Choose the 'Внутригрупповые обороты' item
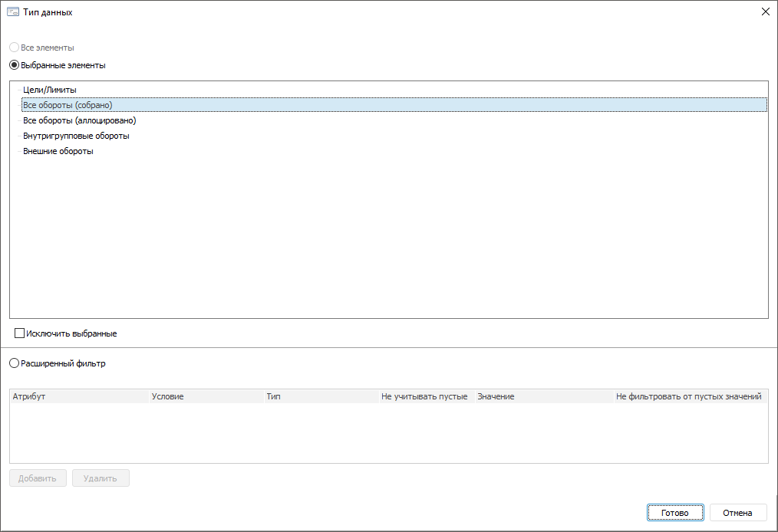 coord(76,136)
